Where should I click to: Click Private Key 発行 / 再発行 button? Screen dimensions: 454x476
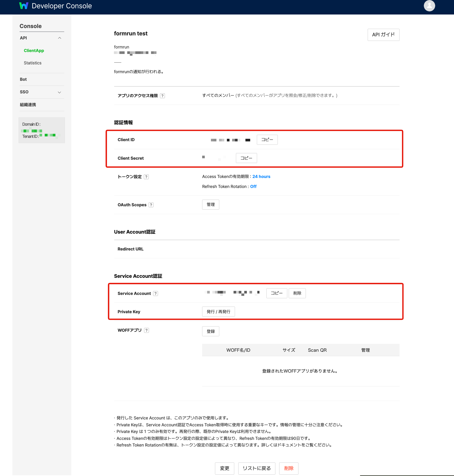click(218, 312)
